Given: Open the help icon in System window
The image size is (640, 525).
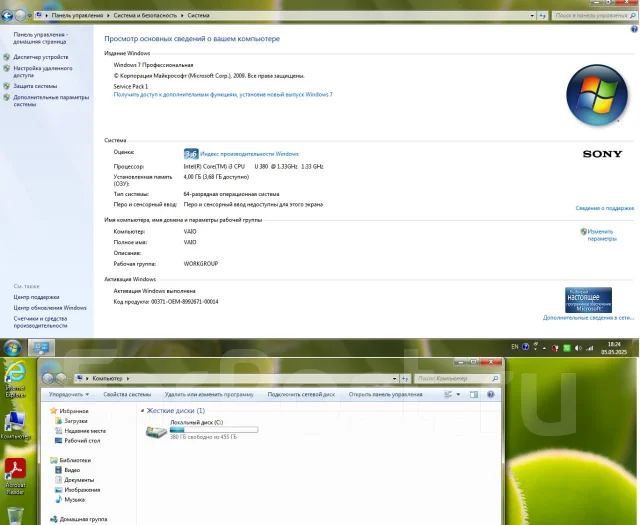Looking at the screenshot, I should [x=634, y=29].
